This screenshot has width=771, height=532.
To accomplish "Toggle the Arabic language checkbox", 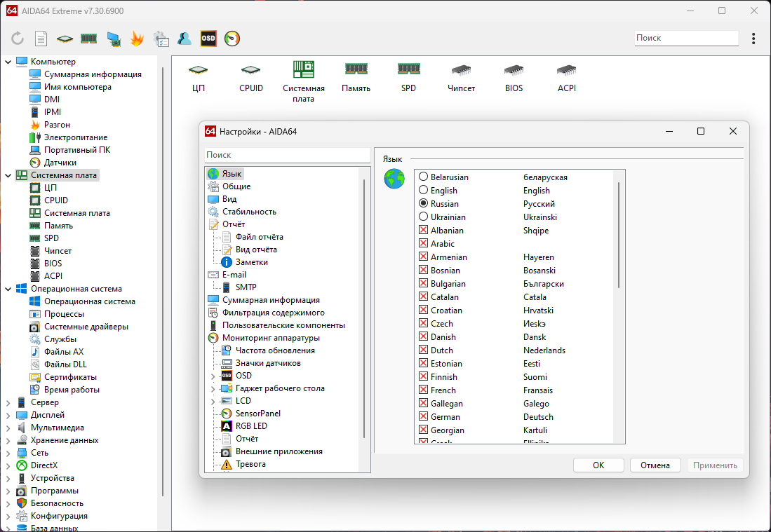I will tap(423, 243).
